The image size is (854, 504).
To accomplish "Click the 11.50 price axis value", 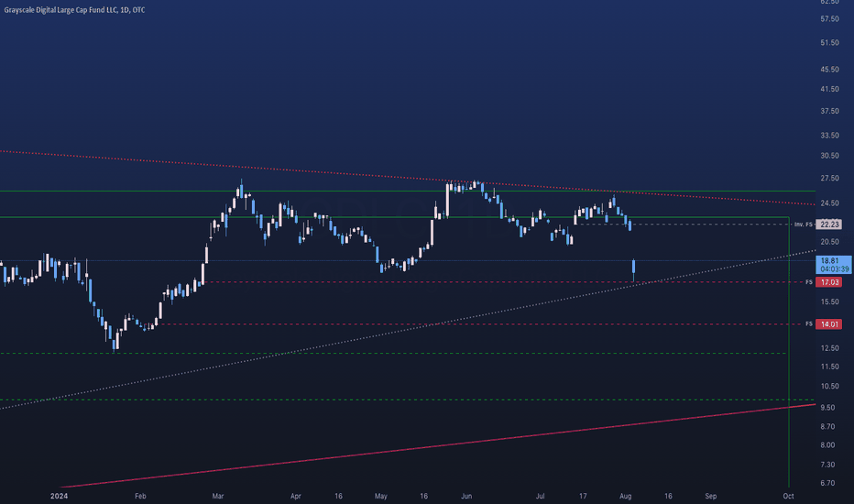I will tap(829, 367).
